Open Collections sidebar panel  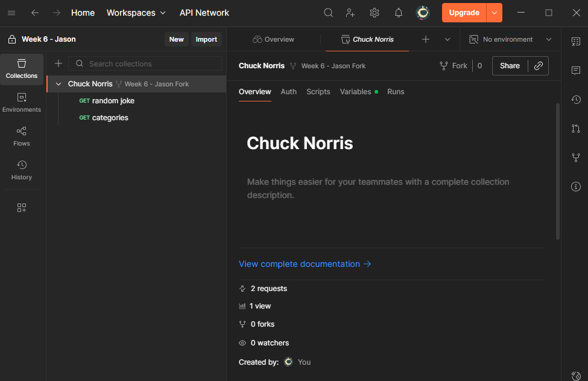[x=22, y=69]
